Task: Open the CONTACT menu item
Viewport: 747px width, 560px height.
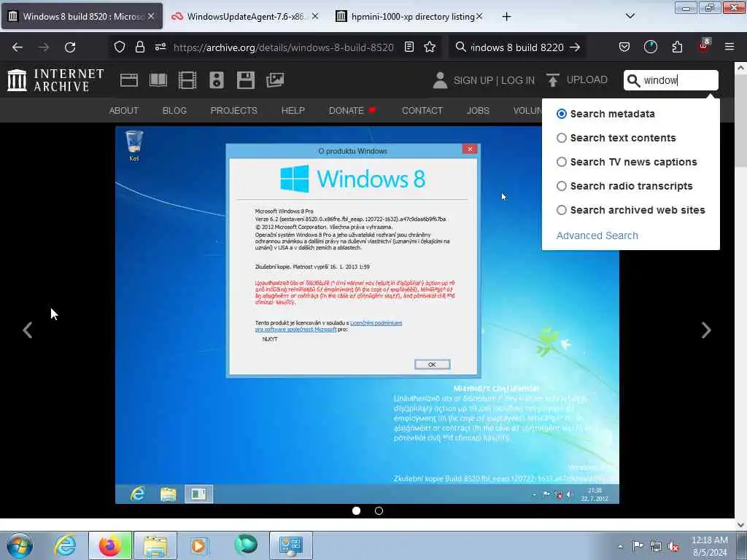Action: tap(422, 111)
